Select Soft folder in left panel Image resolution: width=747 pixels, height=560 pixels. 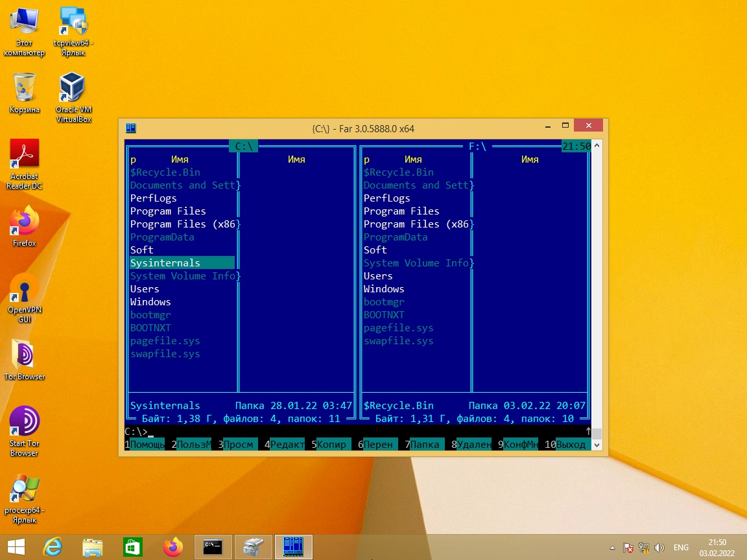click(x=142, y=250)
